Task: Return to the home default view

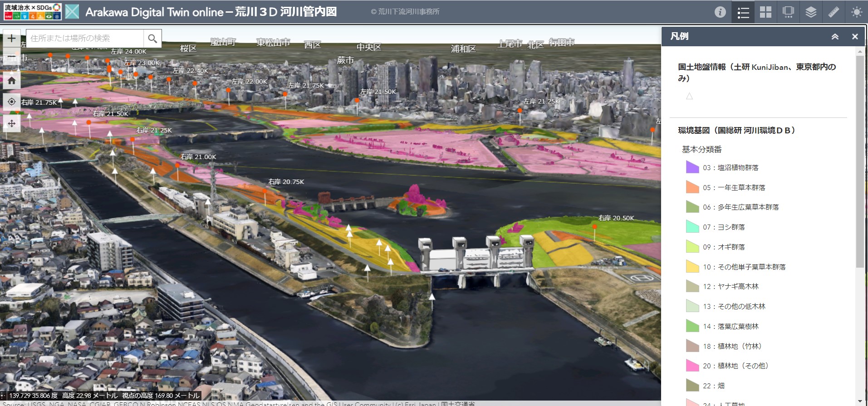Action: (x=12, y=81)
